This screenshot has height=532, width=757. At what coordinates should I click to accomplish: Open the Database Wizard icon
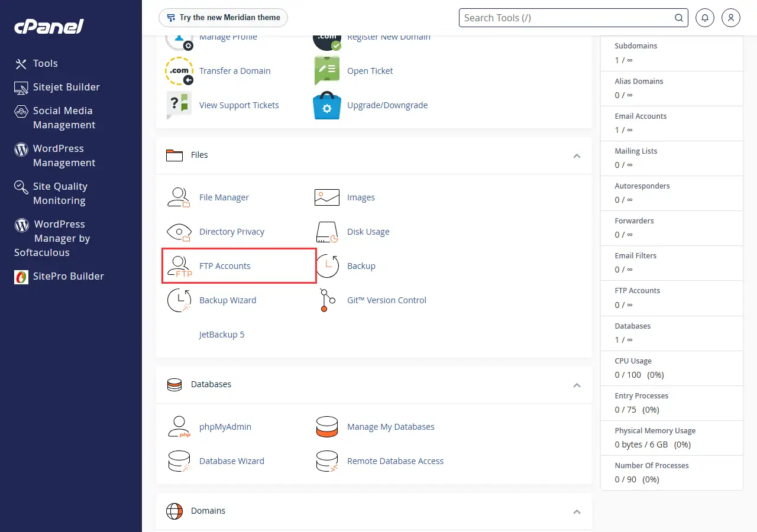coord(179,461)
